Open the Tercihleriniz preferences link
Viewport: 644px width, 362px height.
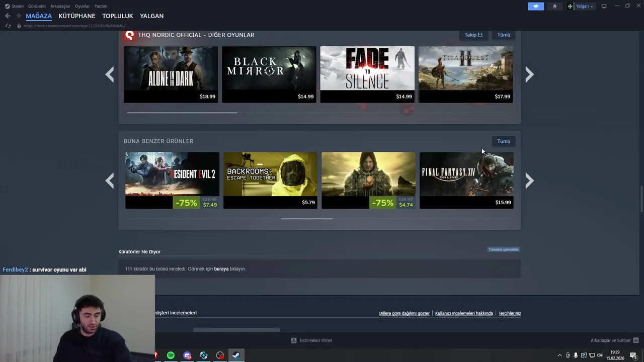click(x=510, y=313)
